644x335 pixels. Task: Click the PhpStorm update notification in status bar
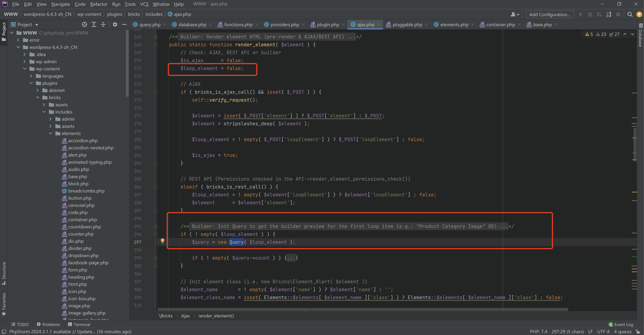point(70,332)
